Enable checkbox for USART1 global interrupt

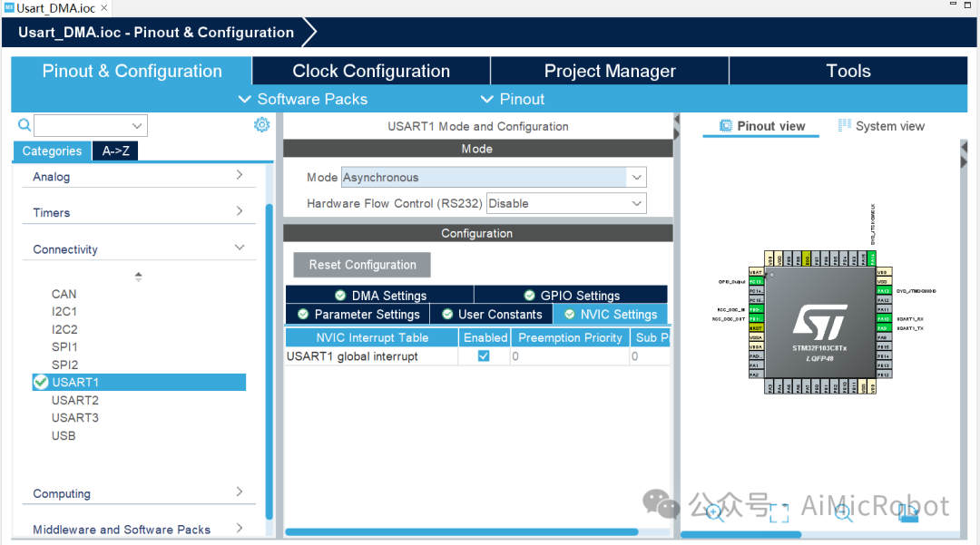click(x=484, y=355)
